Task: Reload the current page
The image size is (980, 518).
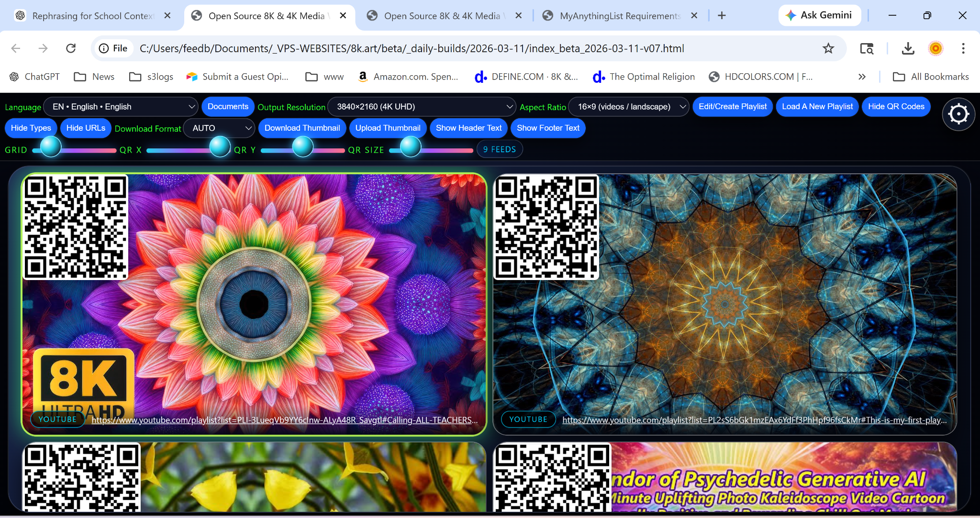Action: 71,48
